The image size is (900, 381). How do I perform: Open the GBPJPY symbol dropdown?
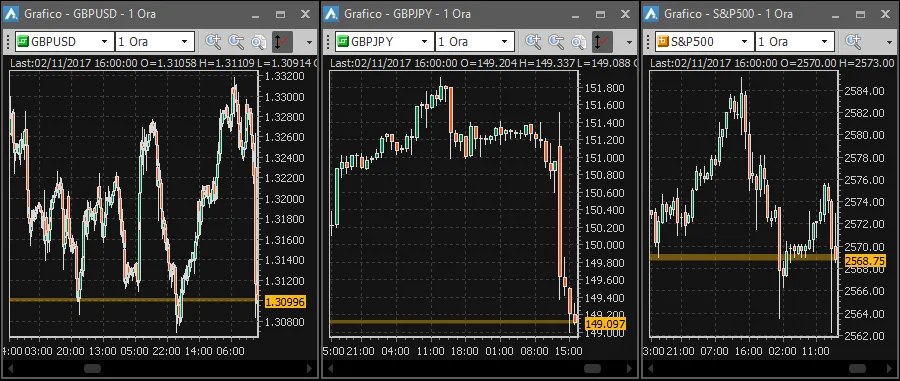tap(384, 41)
